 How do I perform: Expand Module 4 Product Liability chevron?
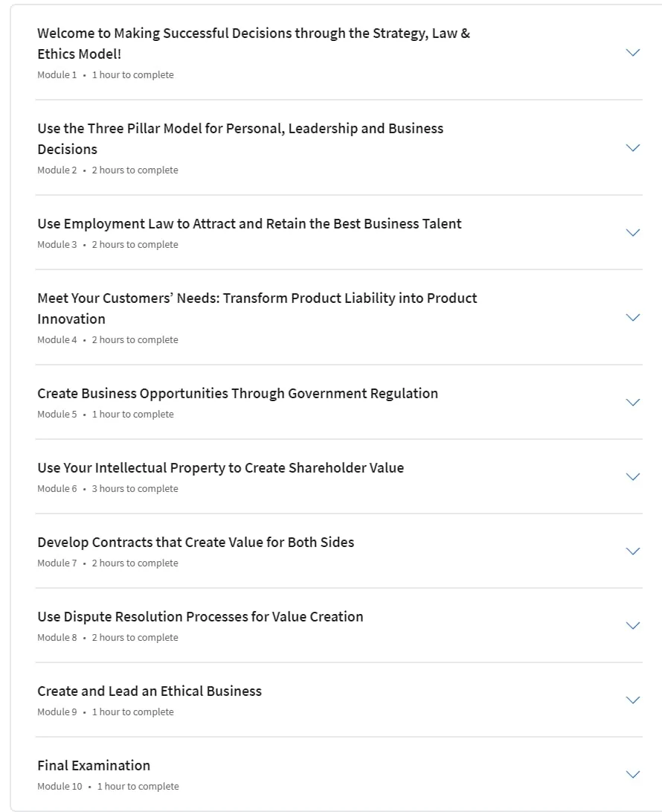point(632,318)
